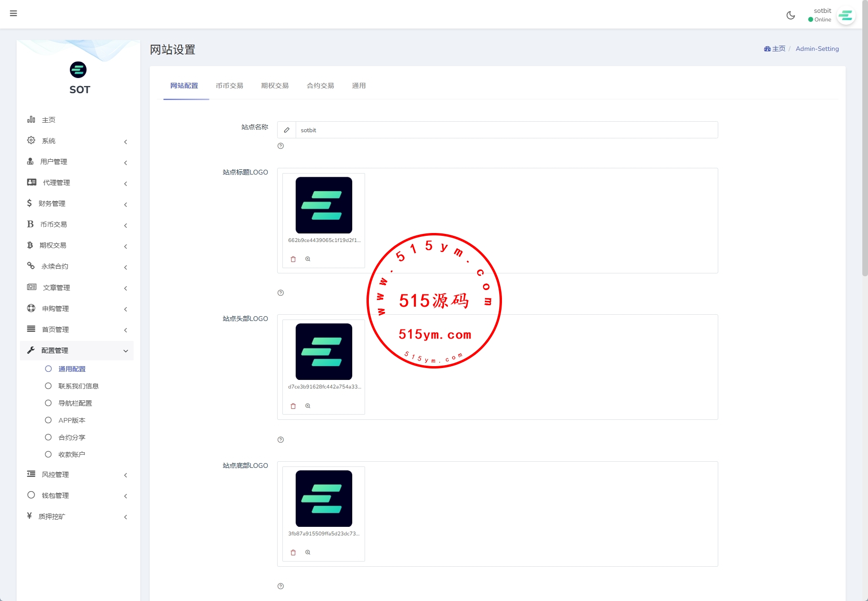Toggle dark mode moon icon
Screen dimensions: 868x601
[791, 15]
